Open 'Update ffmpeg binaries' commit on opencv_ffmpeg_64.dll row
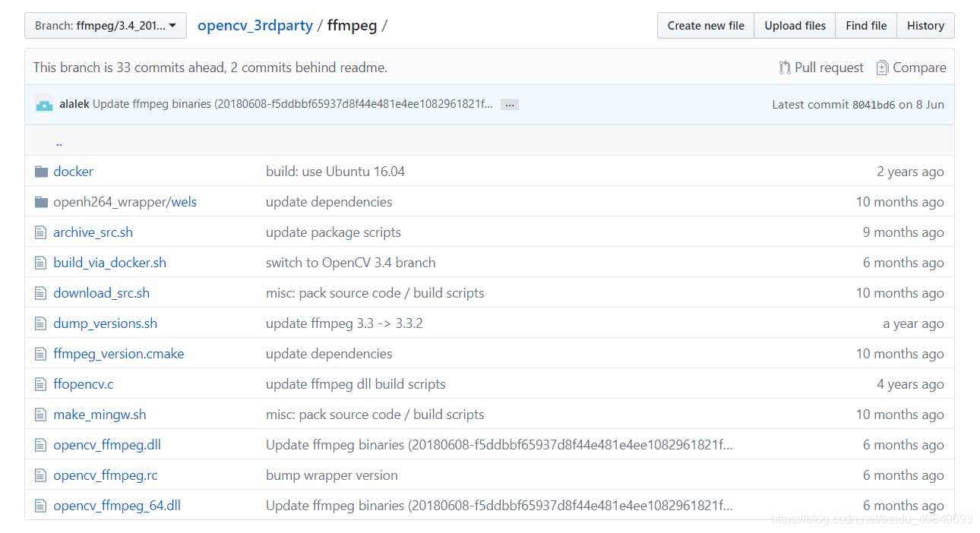This screenshot has height=533, width=980. coord(499,506)
